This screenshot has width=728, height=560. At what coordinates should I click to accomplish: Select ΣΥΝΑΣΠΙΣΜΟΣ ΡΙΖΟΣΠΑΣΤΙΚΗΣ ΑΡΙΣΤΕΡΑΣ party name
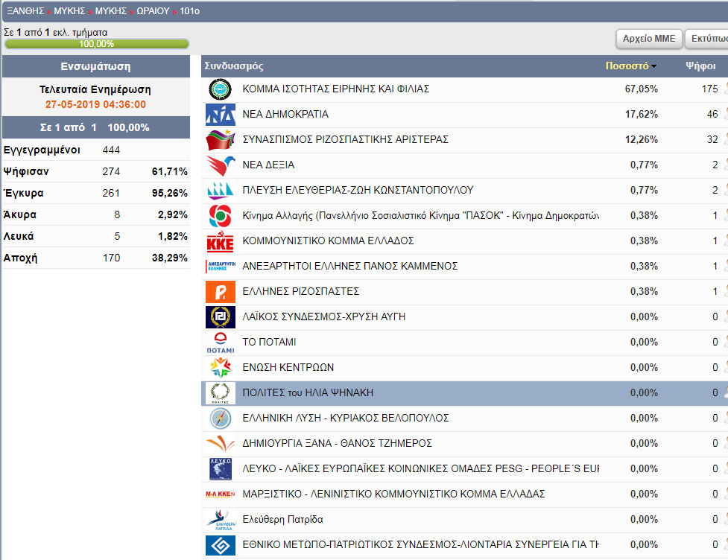345,139
